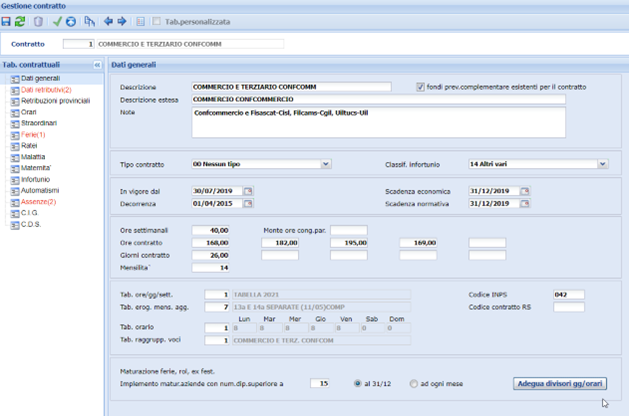
Task: Open calendar picker for Scadenza economica
Action: 525,191
